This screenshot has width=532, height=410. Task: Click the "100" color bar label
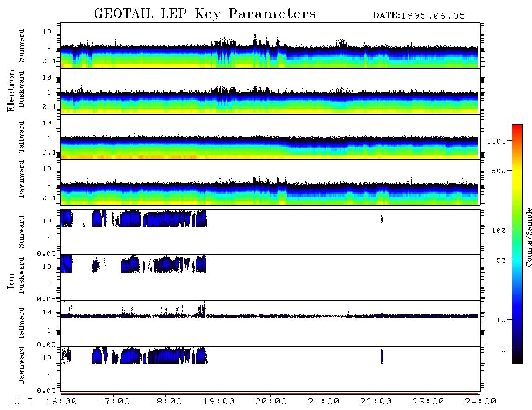pos(499,231)
